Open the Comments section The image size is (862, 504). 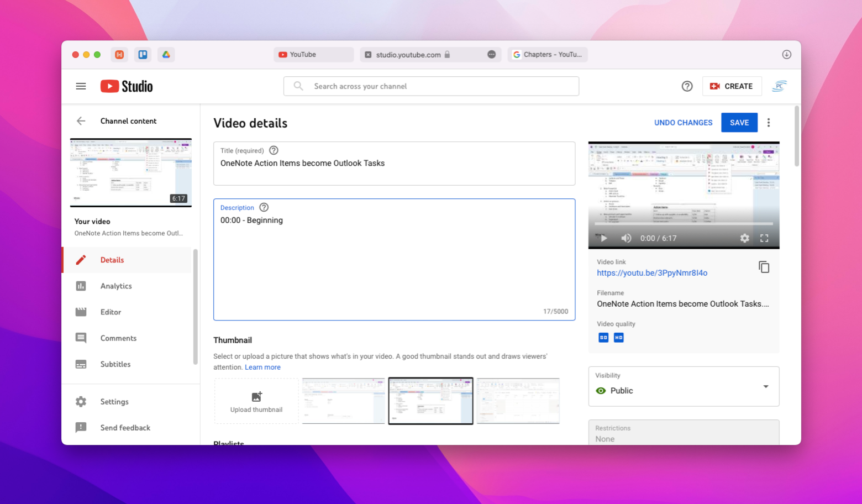pyautogui.click(x=127, y=338)
